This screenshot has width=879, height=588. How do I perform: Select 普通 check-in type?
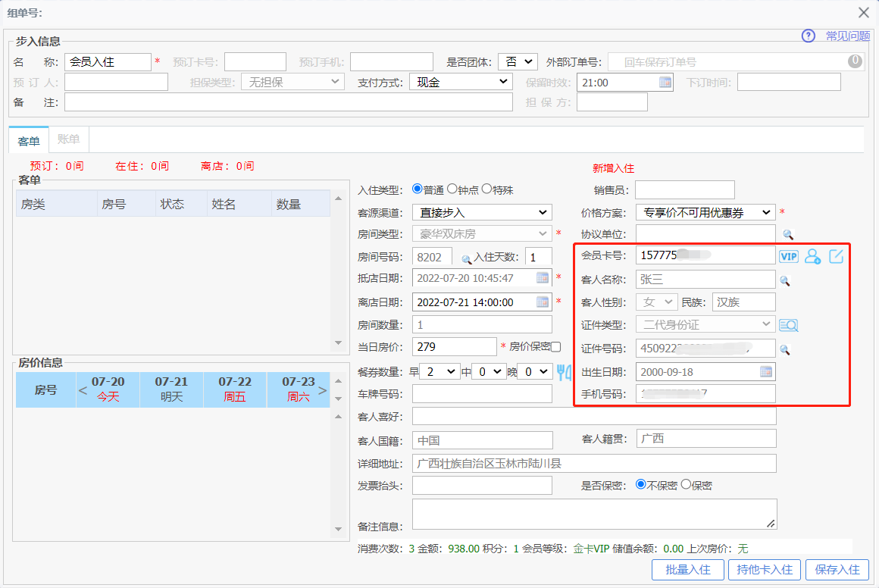coord(417,189)
